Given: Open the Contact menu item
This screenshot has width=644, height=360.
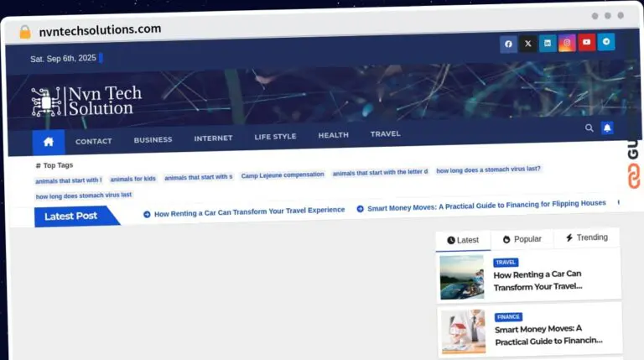Looking at the screenshot, I should point(93,141).
